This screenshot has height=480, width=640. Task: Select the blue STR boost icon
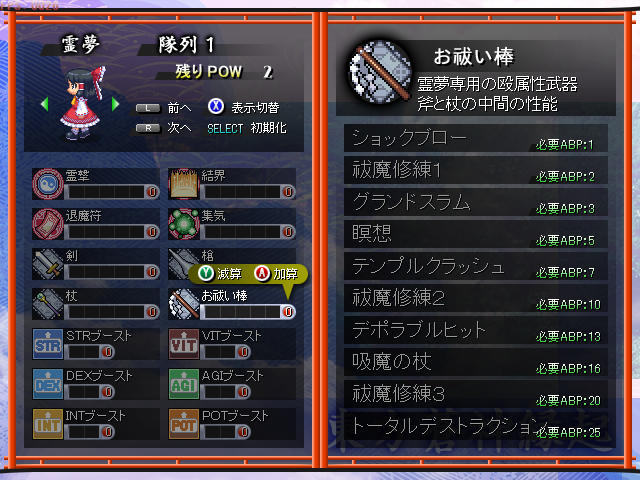pos(48,344)
